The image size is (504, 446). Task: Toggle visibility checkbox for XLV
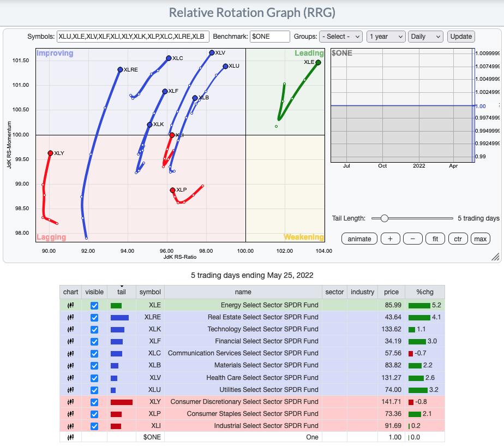[94, 378]
